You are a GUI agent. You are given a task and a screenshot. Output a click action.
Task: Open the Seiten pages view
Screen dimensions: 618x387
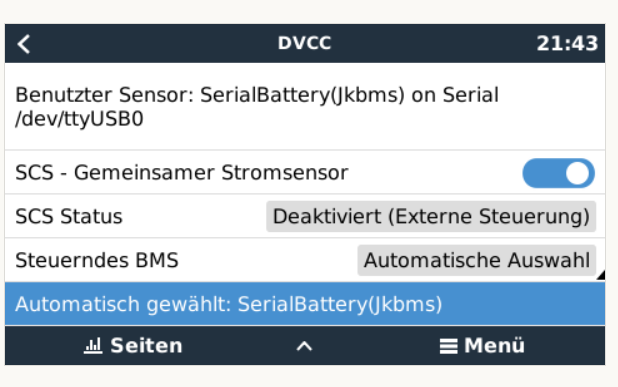coord(133,346)
